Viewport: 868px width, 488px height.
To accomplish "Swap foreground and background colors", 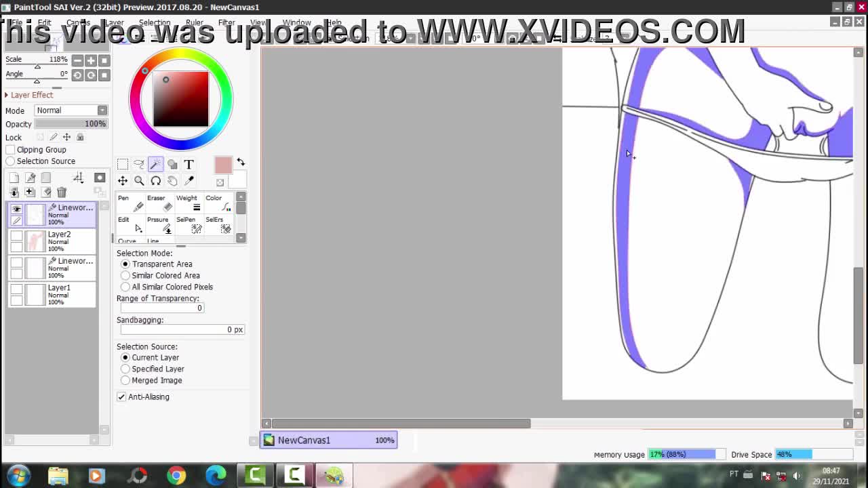I will (241, 163).
